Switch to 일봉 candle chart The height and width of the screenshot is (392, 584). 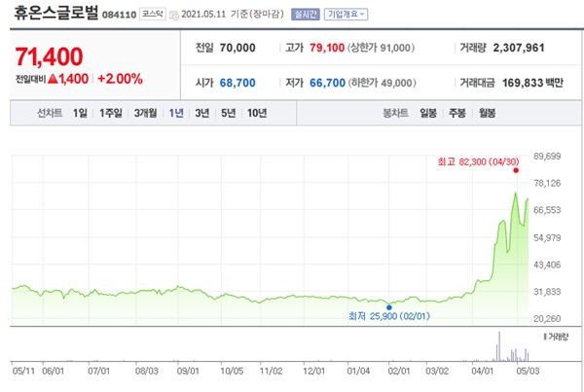pyautogui.click(x=428, y=113)
